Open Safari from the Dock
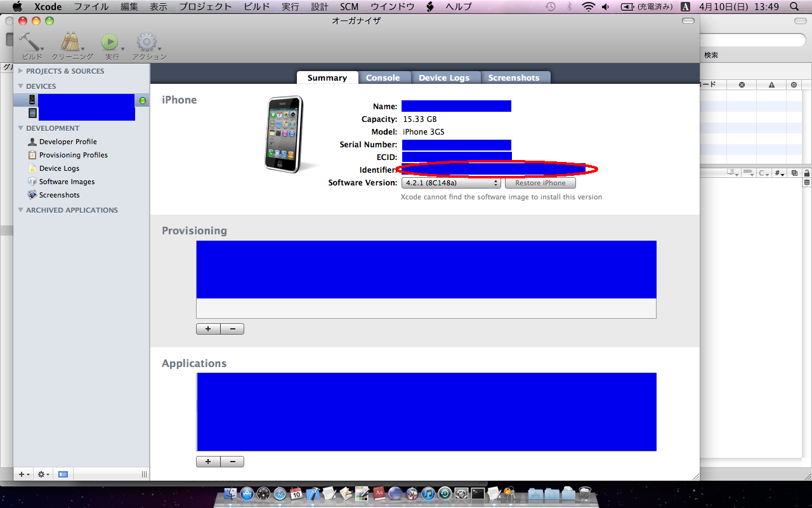Image resolution: width=812 pixels, height=508 pixels. point(280,493)
